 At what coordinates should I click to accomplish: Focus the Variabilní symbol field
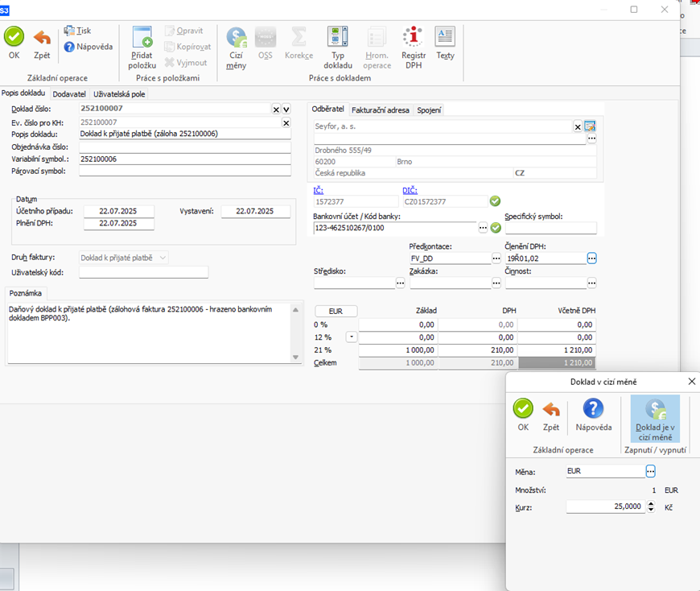(x=185, y=159)
